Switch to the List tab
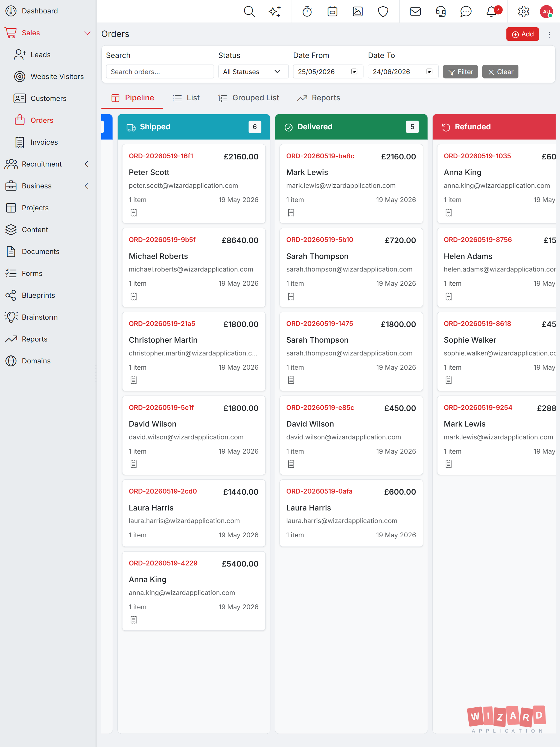 (186, 98)
